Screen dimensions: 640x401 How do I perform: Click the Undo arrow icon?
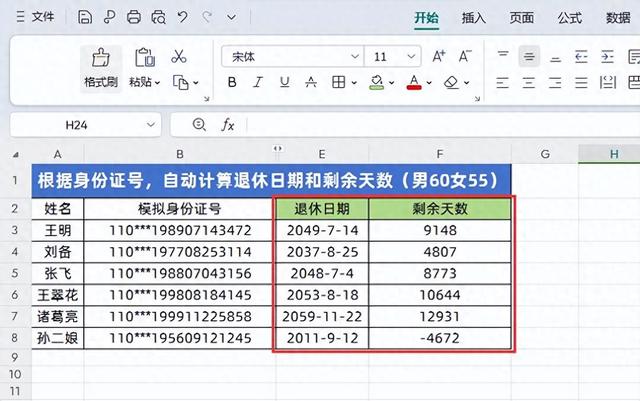pyautogui.click(x=182, y=17)
